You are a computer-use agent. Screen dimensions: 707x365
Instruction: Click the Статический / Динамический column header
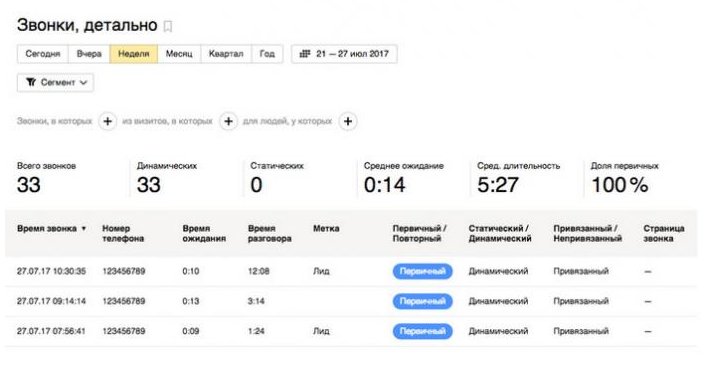(500, 233)
